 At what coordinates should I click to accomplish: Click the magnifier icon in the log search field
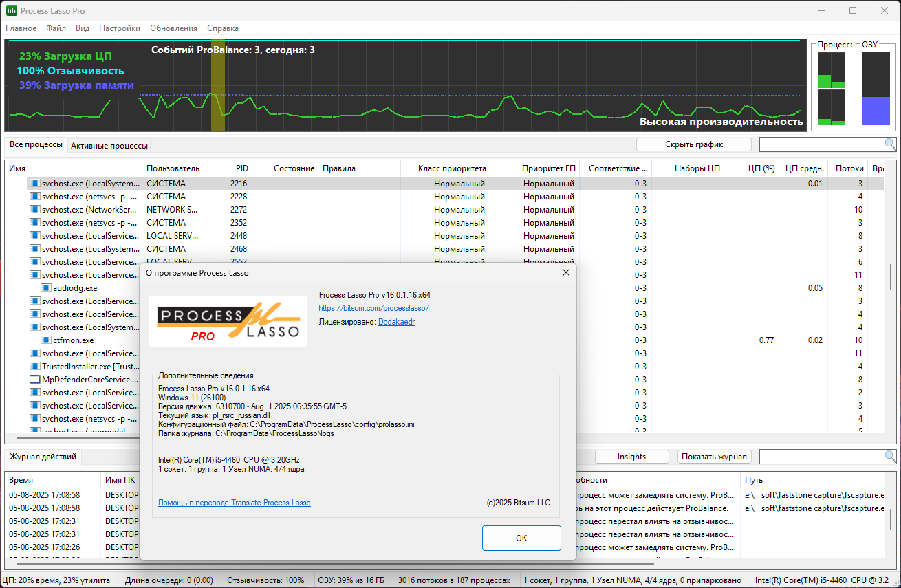click(x=890, y=457)
